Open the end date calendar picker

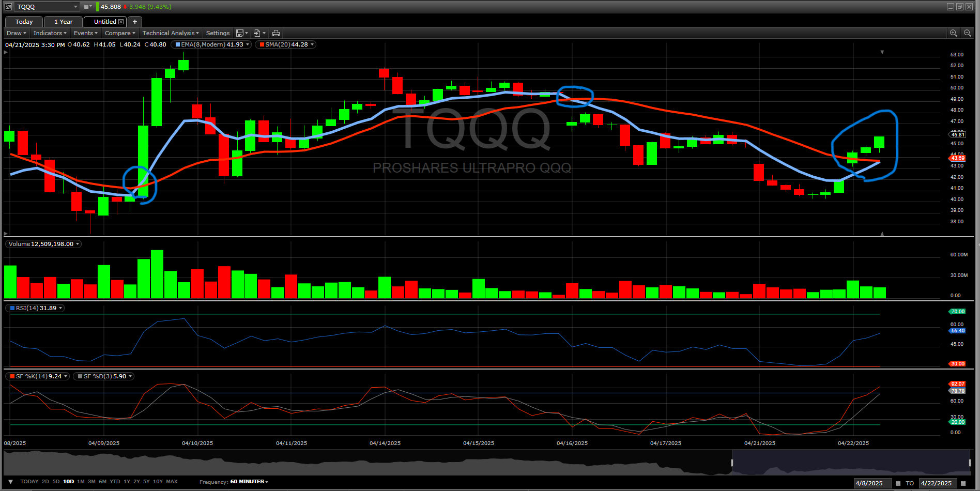(963, 483)
